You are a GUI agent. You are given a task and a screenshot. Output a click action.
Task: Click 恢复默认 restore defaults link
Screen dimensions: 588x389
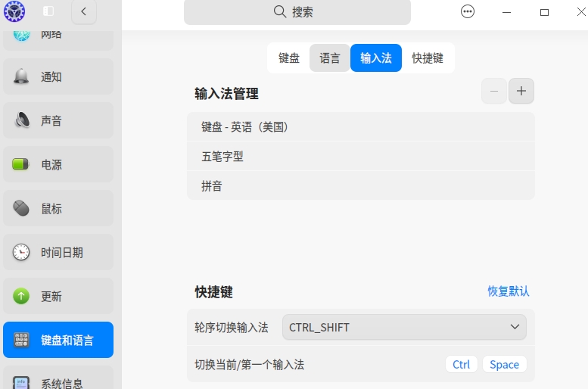508,291
